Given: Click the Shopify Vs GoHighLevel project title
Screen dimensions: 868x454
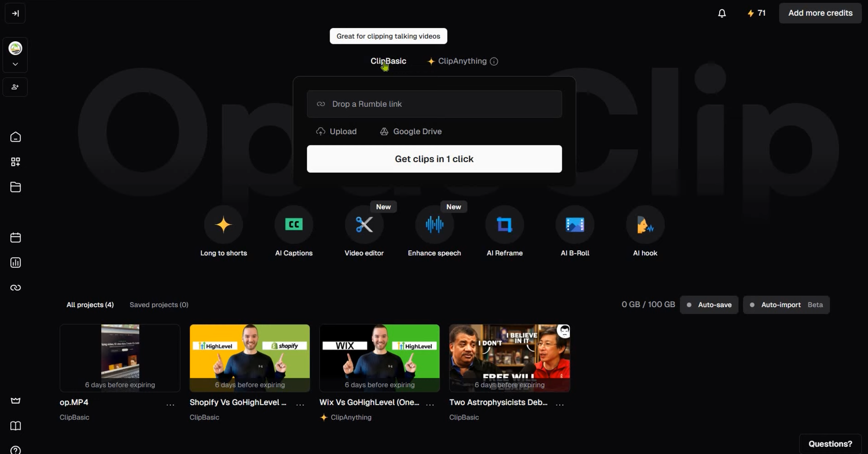Looking at the screenshot, I should coord(238,402).
